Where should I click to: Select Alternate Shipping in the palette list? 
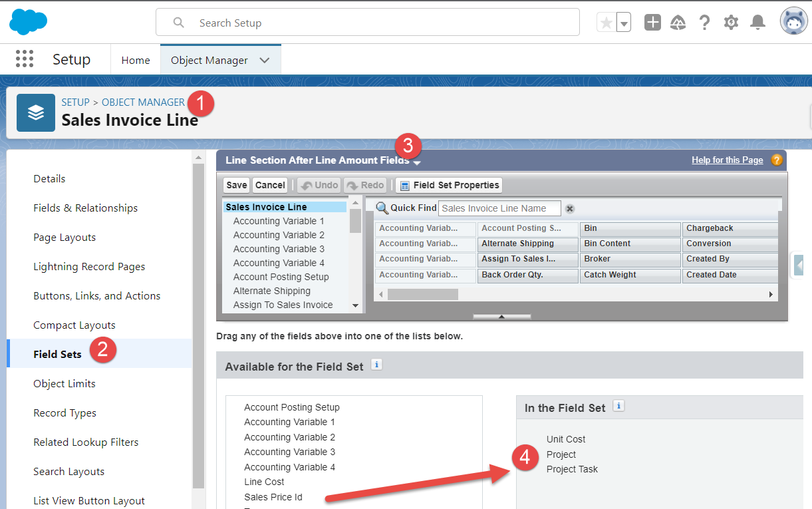point(272,291)
